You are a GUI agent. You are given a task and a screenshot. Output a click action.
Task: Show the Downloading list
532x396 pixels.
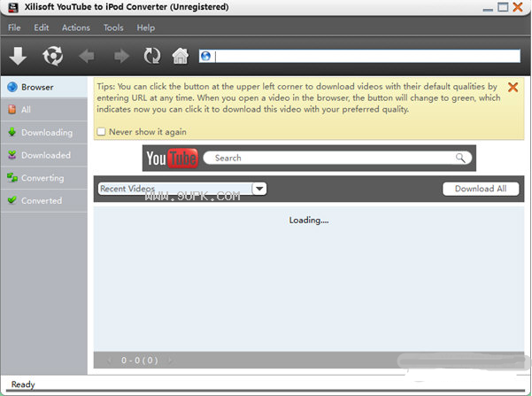pos(43,132)
